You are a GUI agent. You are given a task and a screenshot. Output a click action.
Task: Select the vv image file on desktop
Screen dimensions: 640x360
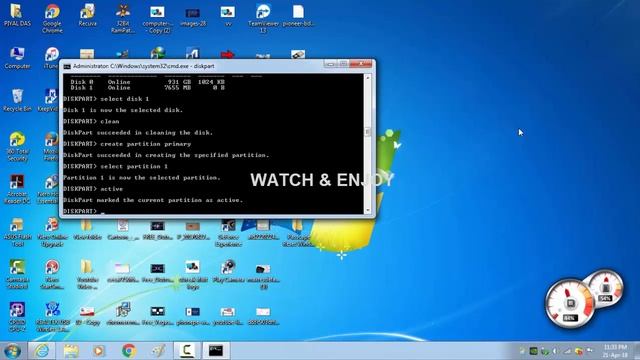tap(228, 16)
